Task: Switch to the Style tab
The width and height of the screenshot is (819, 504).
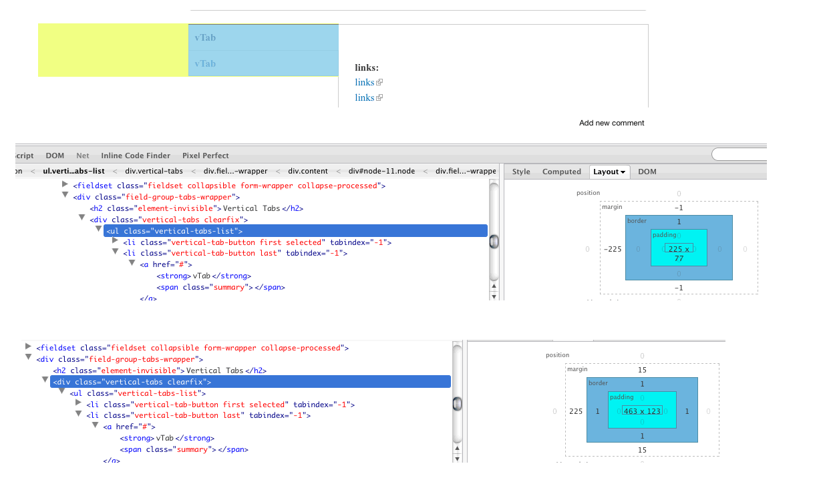Action: coord(521,172)
